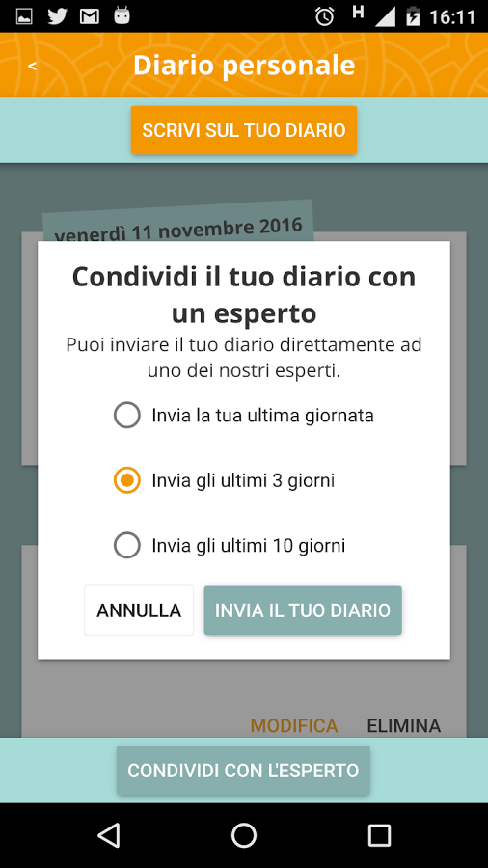Choose 'Invia gli ultimi 10 giorni' radio

tap(230, 546)
